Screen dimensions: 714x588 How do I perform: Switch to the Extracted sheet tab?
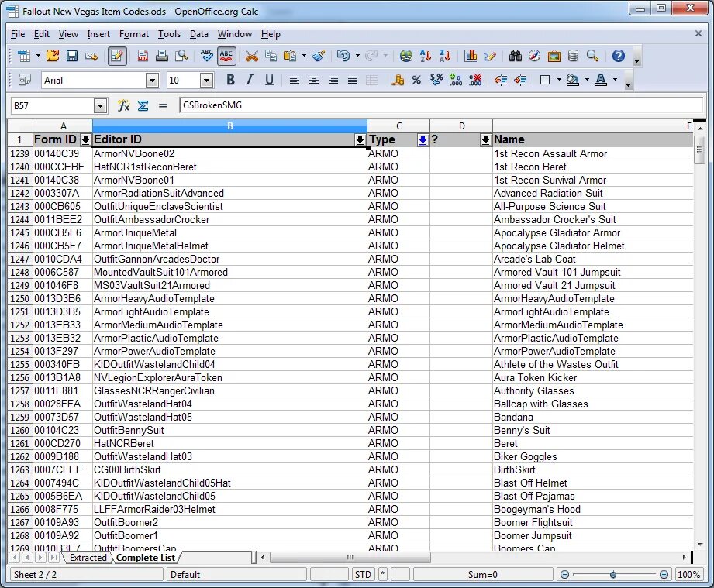[88, 558]
